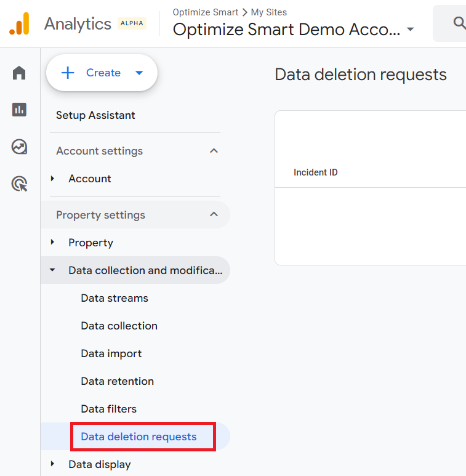Viewport: 466px width, 476px height.
Task: Select Data collection menu item
Action: tap(119, 326)
